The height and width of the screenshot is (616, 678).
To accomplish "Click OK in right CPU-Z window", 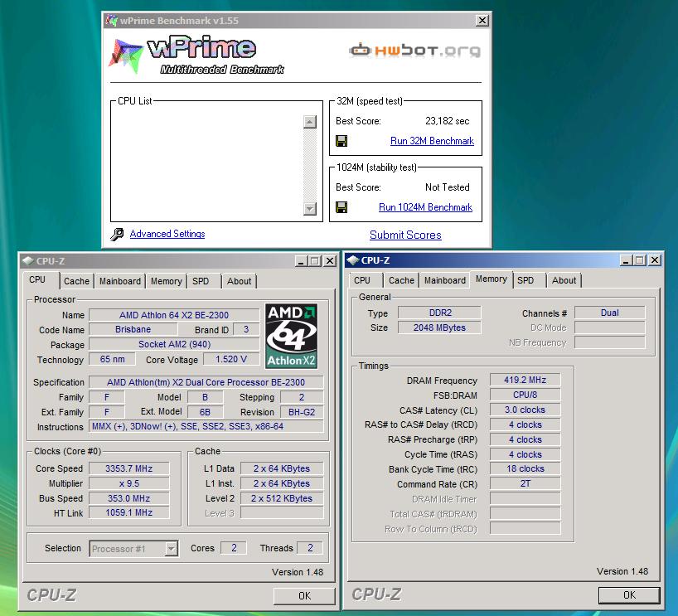I will point(629,594).
